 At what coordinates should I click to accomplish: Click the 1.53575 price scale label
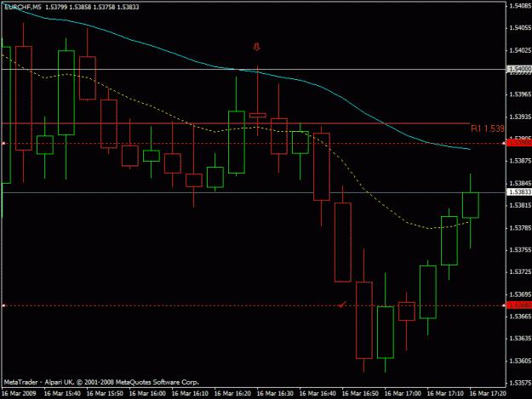[520, 383]
